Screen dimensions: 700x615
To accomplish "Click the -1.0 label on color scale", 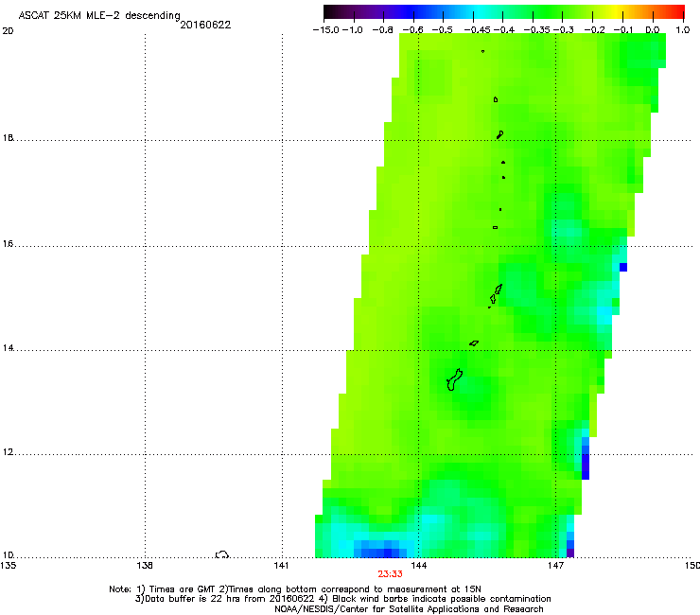I will tap(353, 30).
